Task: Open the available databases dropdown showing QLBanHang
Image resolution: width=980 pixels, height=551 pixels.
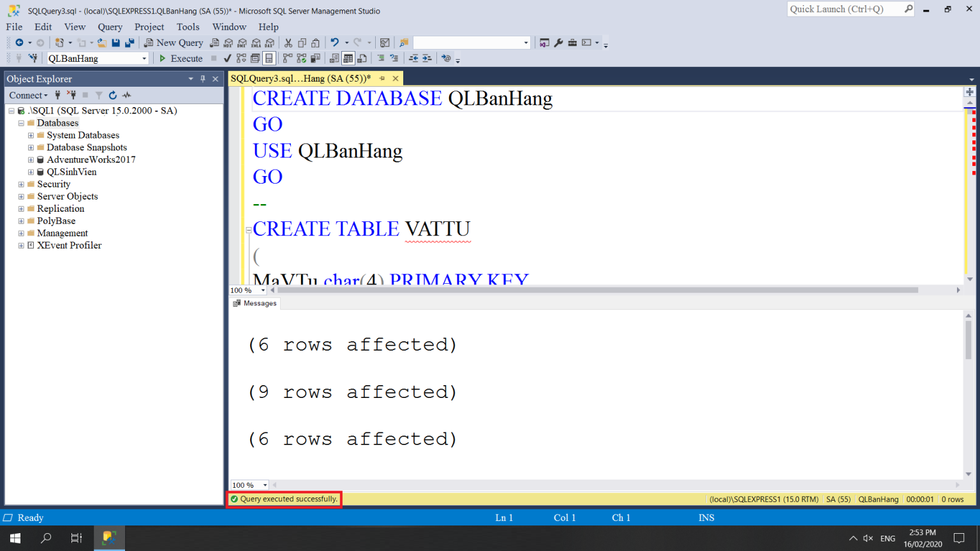Action: (x=144, y=58)
